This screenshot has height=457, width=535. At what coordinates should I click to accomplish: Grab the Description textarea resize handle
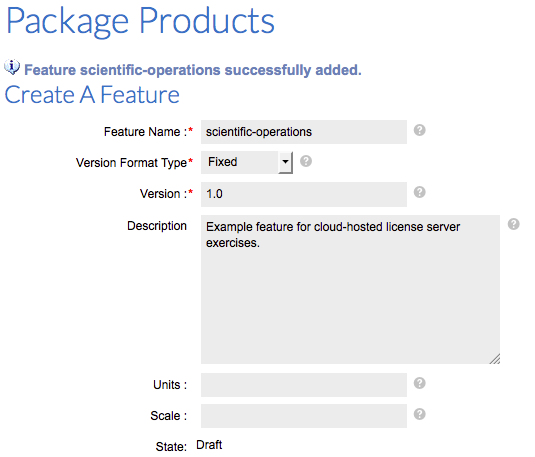pyautogui.click(x=495, y=359)
